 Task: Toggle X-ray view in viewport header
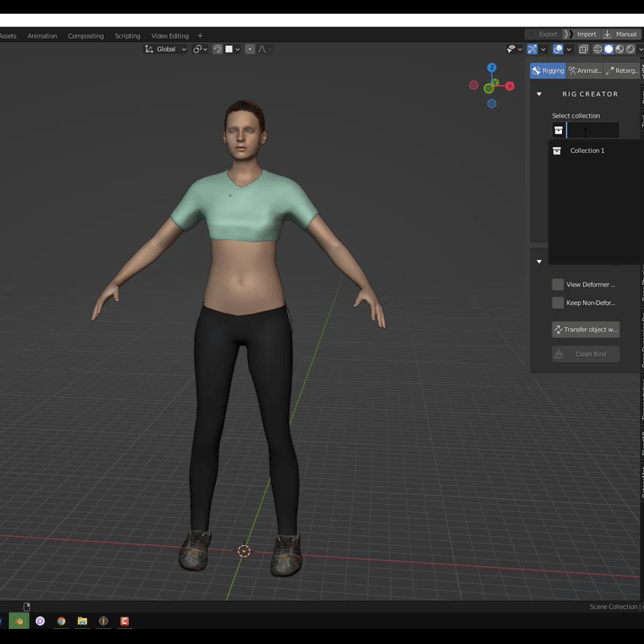click(584, 49)
